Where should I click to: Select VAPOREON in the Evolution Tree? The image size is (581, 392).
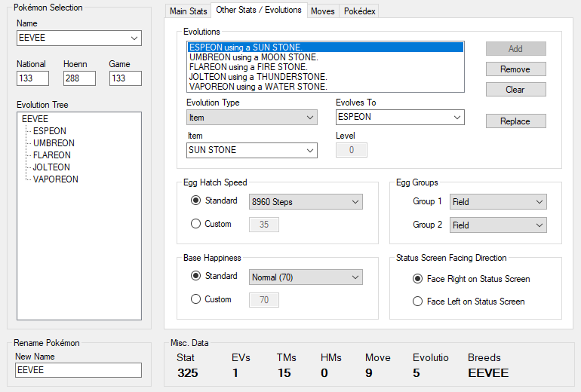point(56,179)
